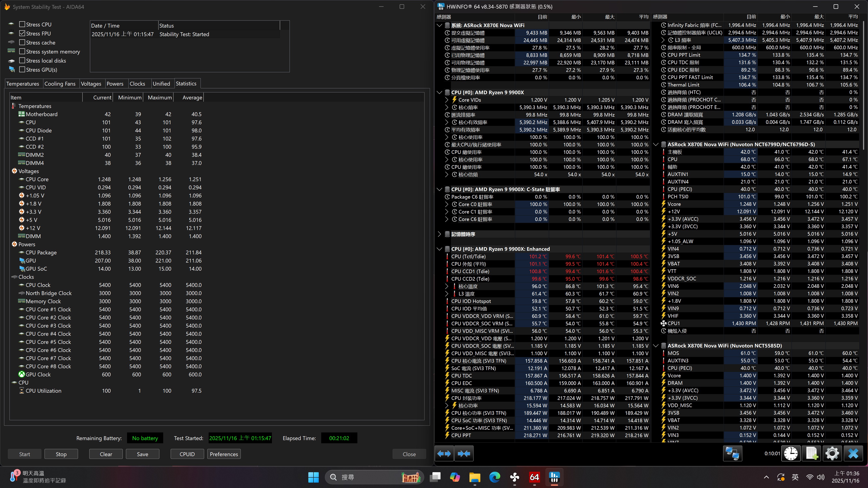The width and height of the screenshot is (868, 488).
Task: Enable Stress system memory checkbox
Action: pos(22,52)
